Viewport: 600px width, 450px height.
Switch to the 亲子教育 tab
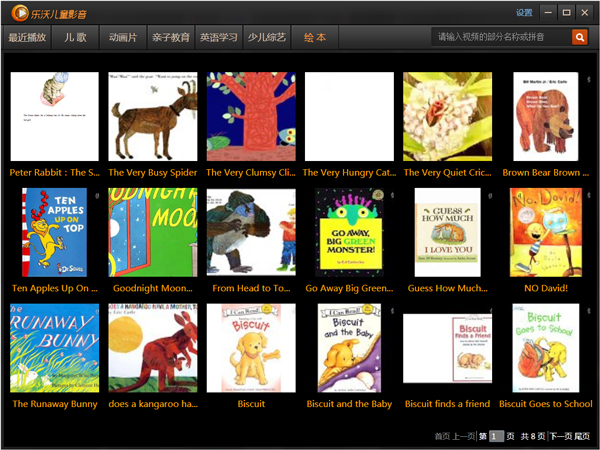point(171,37)
